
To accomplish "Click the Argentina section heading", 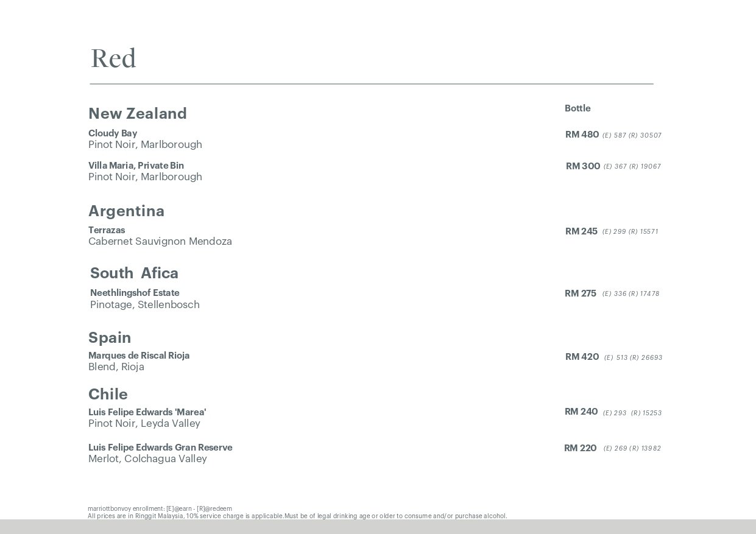I will coord(126,211).
